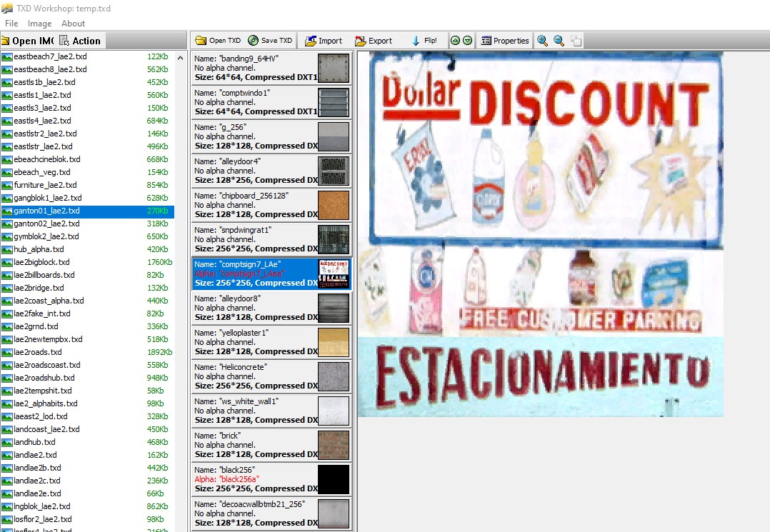Click the scroll up arrow of the file list

[x=180, y=58]
